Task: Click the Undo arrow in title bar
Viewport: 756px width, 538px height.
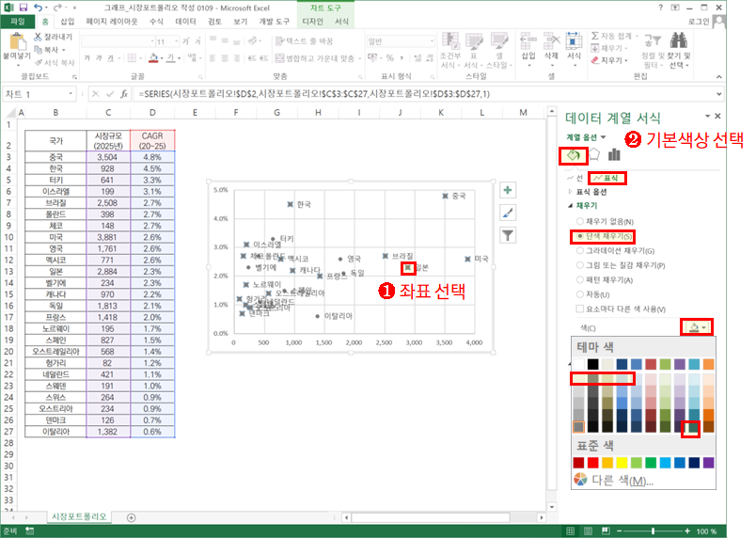Action: (x=39, y=8)
